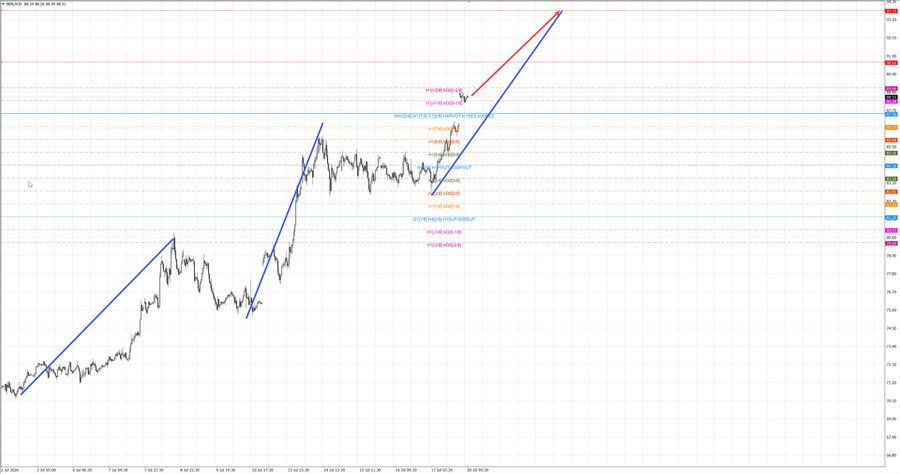
Task: Click the blue 84.38 price tag on axis
Action: click(891, 166)
